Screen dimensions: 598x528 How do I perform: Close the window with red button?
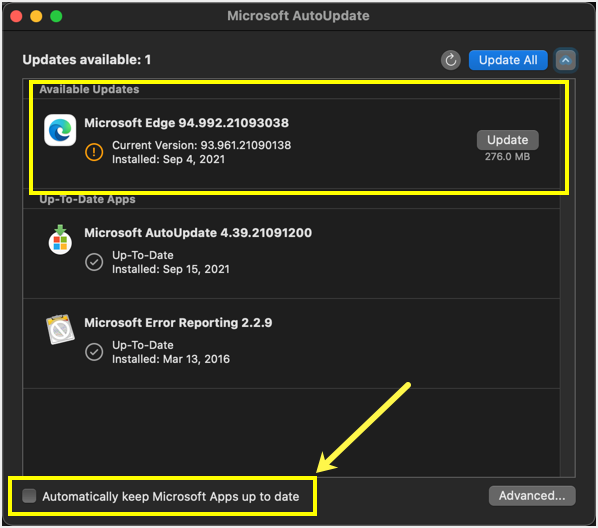(16, 16)
